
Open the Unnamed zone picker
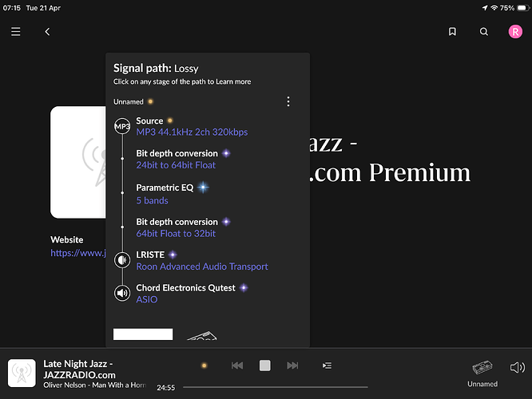point(482,374)
